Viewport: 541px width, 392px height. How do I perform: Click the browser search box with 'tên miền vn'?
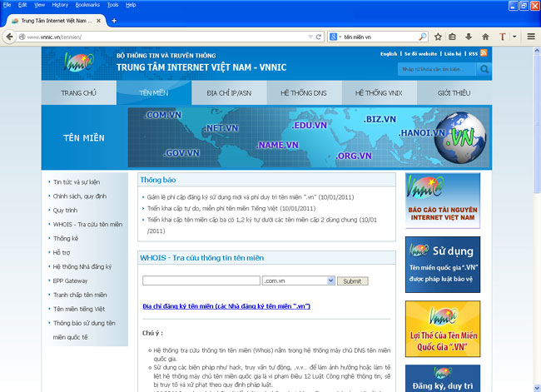[380, 37]
